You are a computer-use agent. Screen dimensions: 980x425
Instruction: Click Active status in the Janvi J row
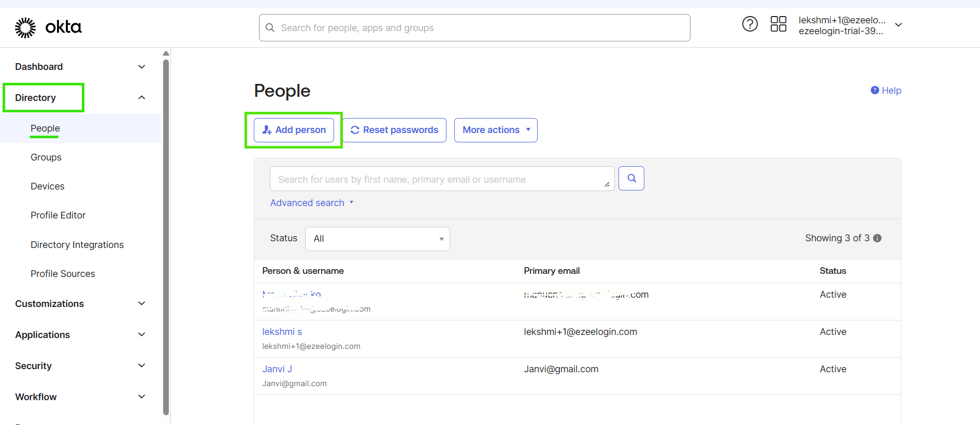(x=833, y=369)
